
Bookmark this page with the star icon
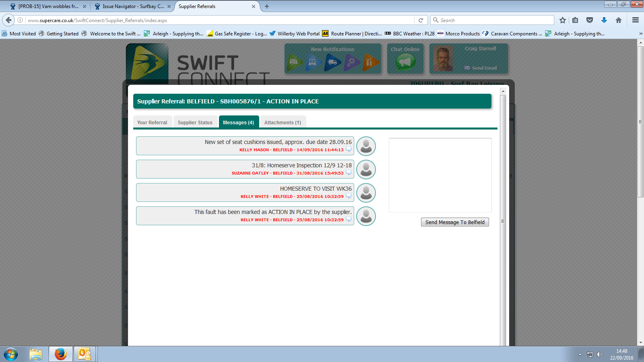coord(563,20)
